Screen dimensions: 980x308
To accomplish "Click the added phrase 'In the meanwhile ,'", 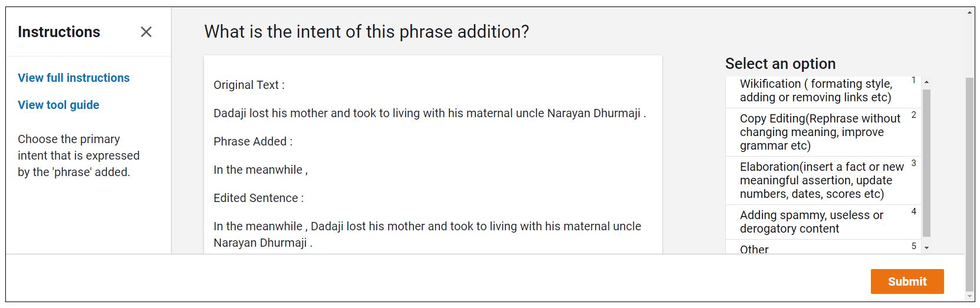I will 261,170.
